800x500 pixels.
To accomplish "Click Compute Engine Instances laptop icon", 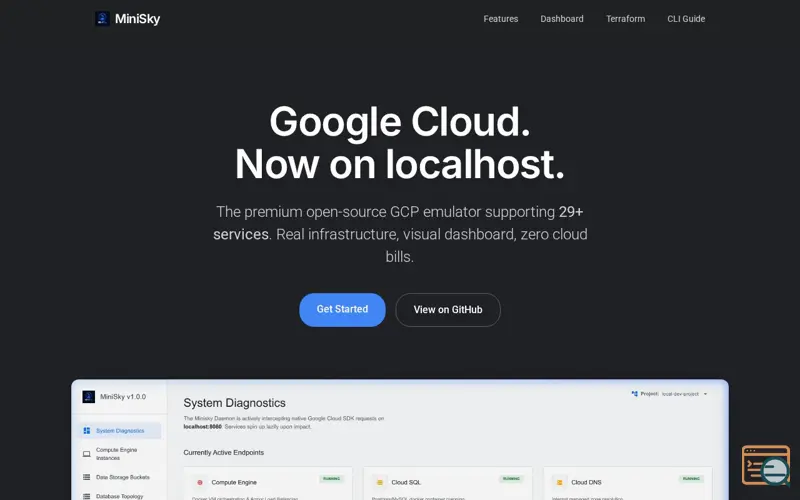I will pos(87,454).
